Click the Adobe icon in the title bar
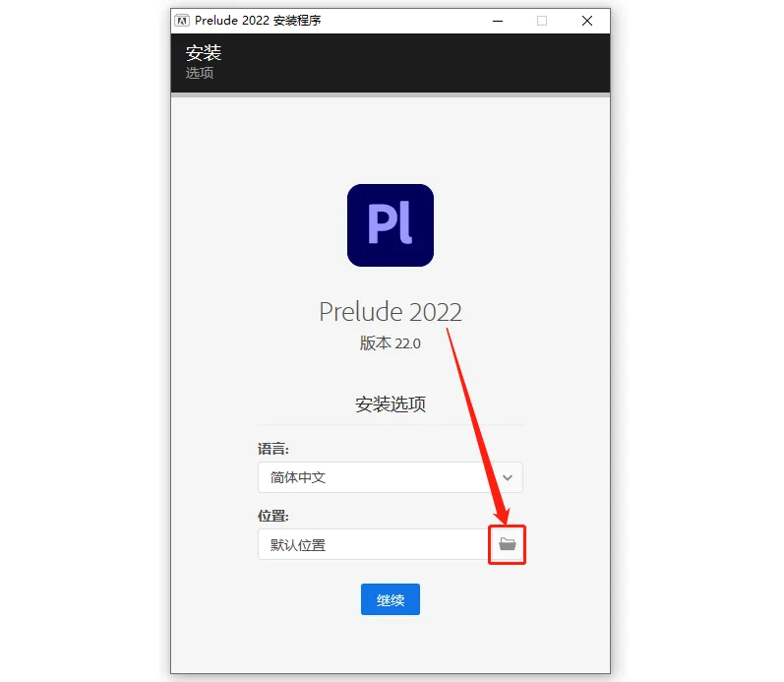 pos(182,21)
